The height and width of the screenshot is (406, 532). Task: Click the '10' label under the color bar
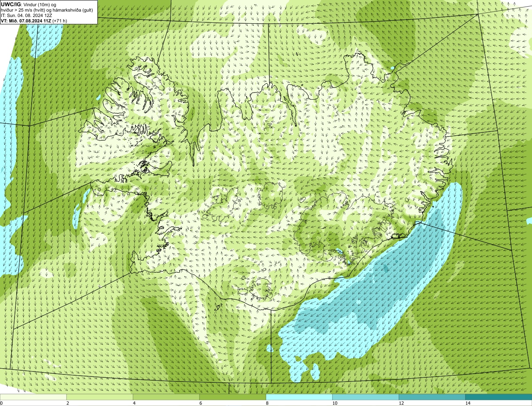pyautogui.click(x=335, y=403)
